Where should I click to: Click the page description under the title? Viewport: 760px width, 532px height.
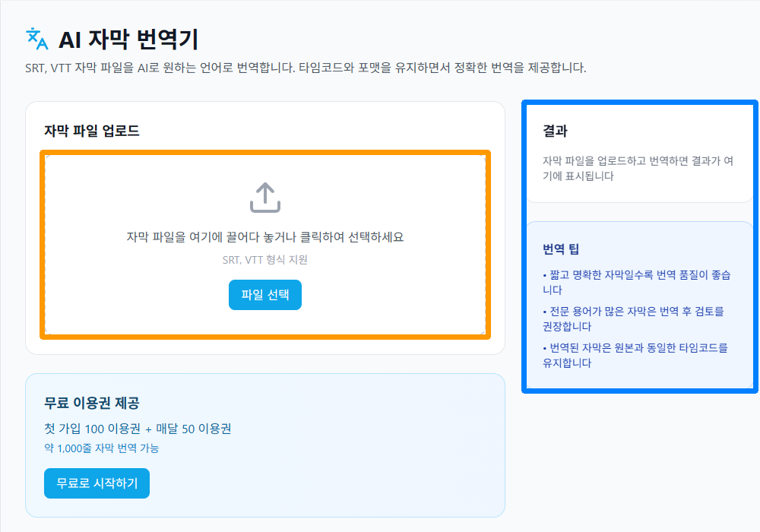pyautogui.click(x=306, y=68)
